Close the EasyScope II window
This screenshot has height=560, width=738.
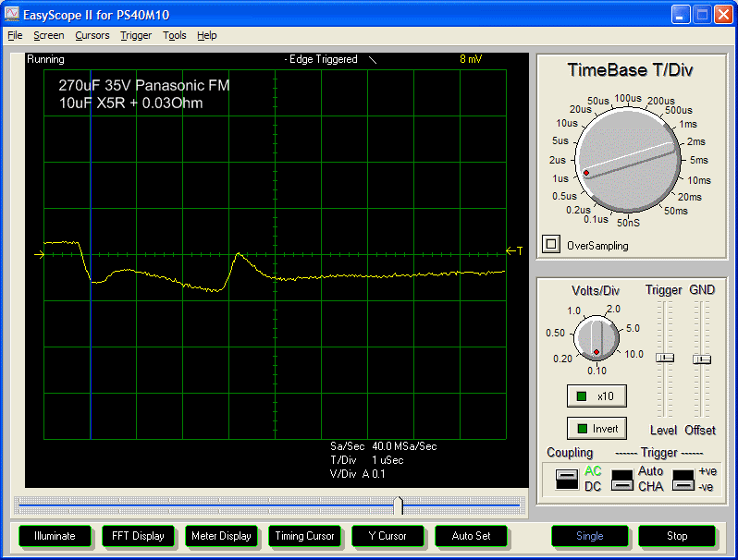point(723,15)
